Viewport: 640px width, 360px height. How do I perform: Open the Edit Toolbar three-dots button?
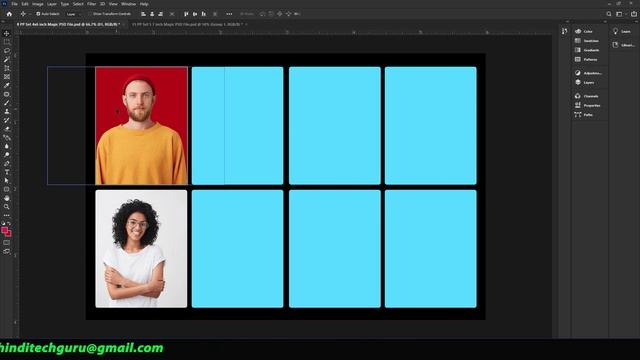coord(7,215)
